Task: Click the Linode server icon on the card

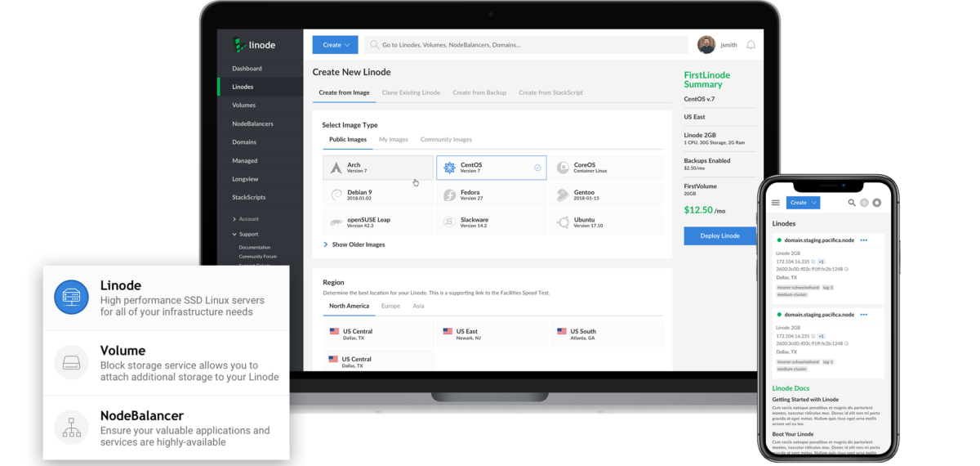Action: [x=71, y=297]
